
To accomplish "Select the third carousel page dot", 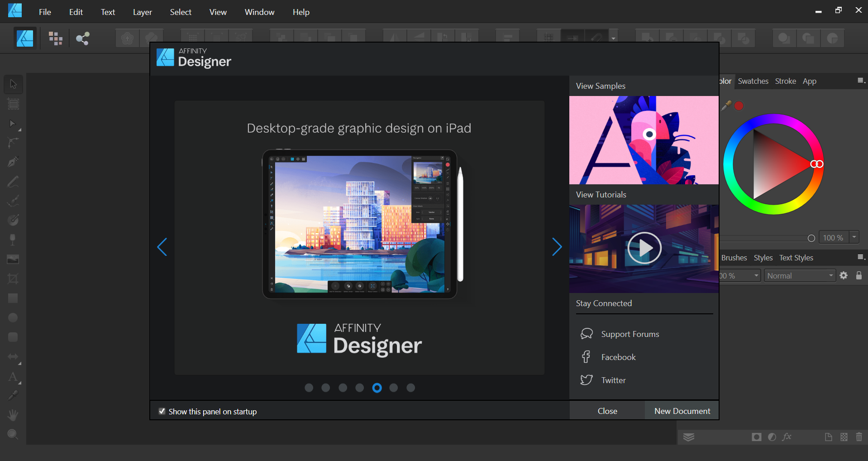I will [343, 388].
